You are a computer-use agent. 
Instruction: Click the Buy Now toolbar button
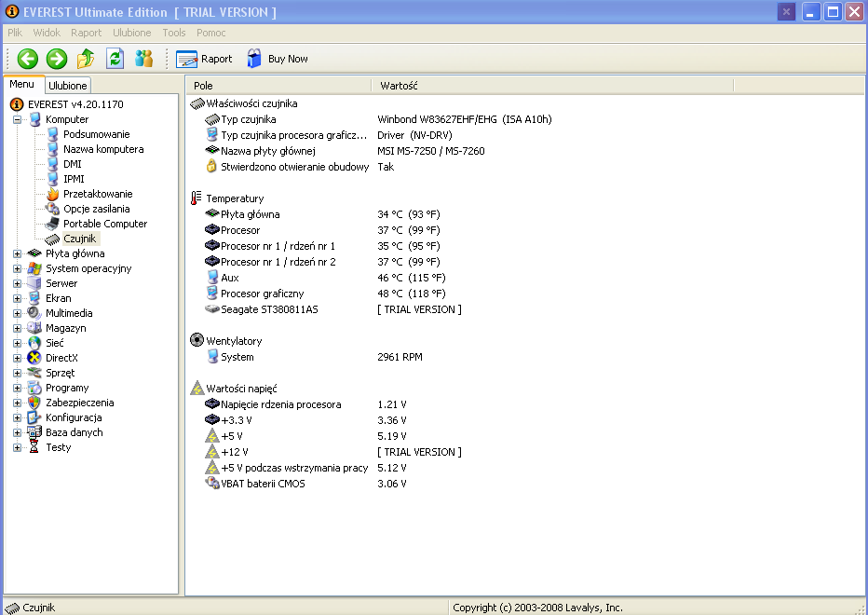(x=278, y=59)
